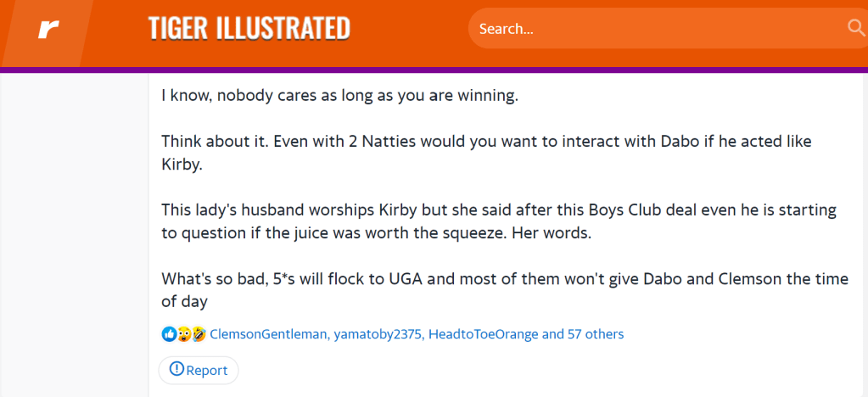This screenshot has height=397, width=868.
Task: Click the "I know, nobody cares" post line
Action: point(339,96)
